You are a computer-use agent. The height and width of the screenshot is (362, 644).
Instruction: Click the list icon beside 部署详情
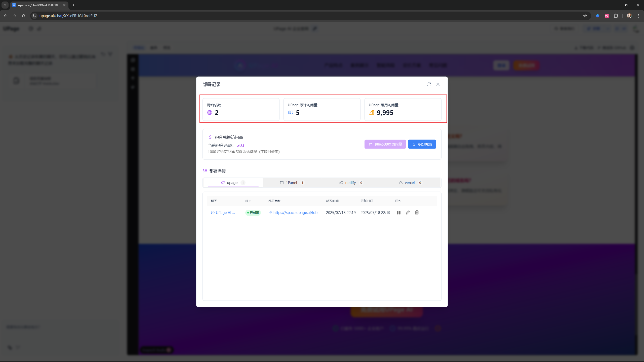click(x=205, y=171)
